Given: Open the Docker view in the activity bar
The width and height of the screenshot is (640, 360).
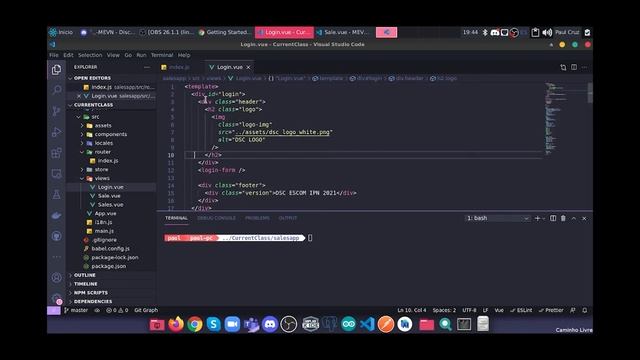Looking at the screenshot, I should 56,215.
